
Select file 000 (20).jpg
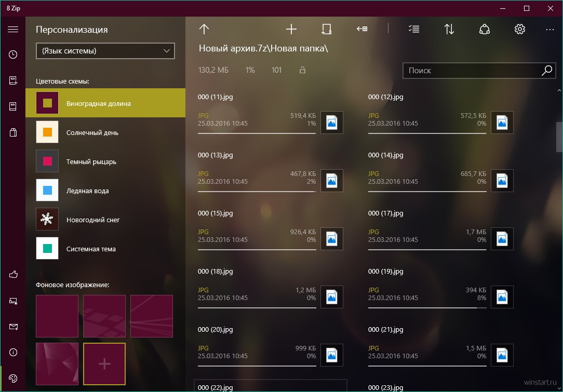point(271,347)
